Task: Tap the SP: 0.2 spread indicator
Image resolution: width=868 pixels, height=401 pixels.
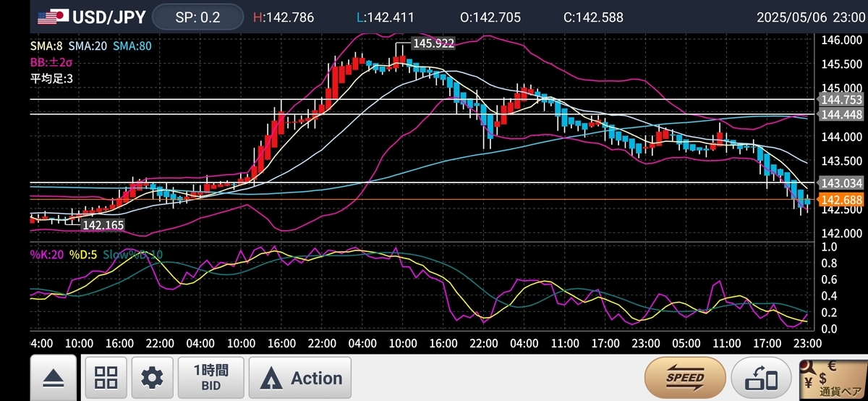Action: pyautogui.click(x=197, y=17)
